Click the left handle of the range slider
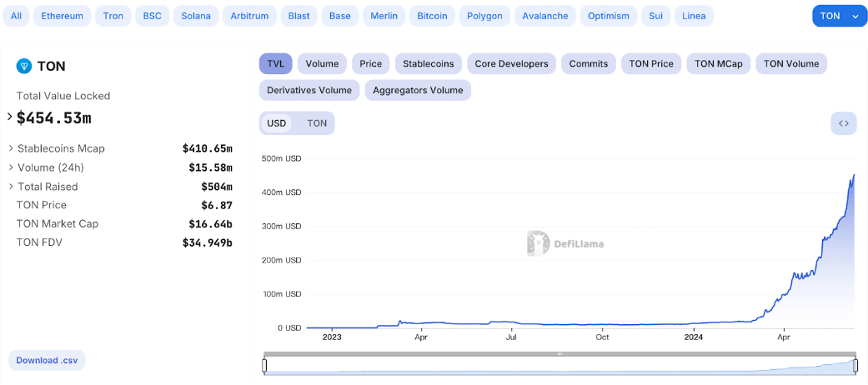This screenshot has width=868, height=385. coord(264,365)
